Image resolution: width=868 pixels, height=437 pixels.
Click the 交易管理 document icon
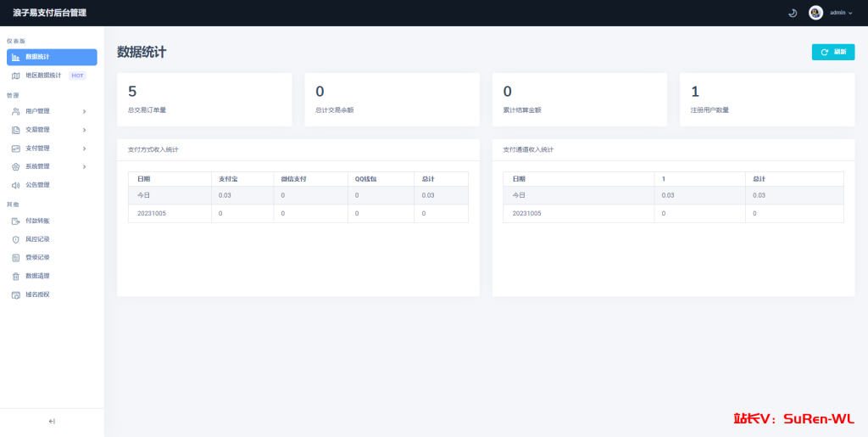tap(16, 130)
